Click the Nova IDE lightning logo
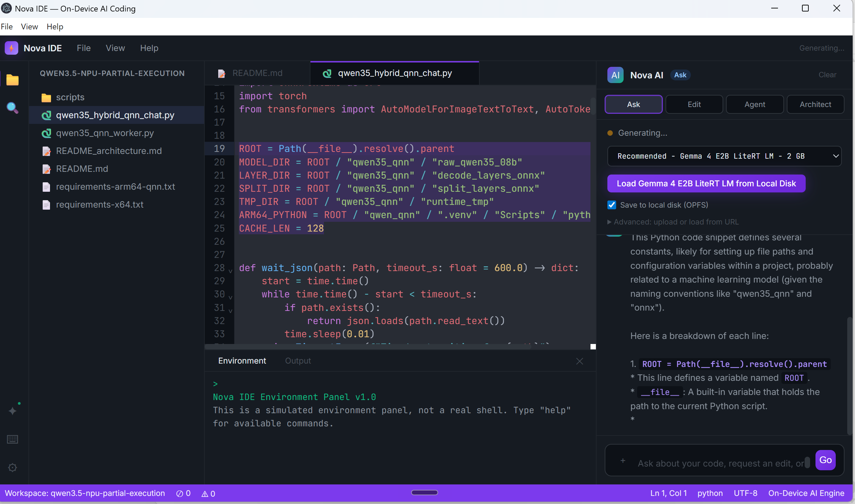The width and height of the screenshot is (855, 504). point(11,48)
